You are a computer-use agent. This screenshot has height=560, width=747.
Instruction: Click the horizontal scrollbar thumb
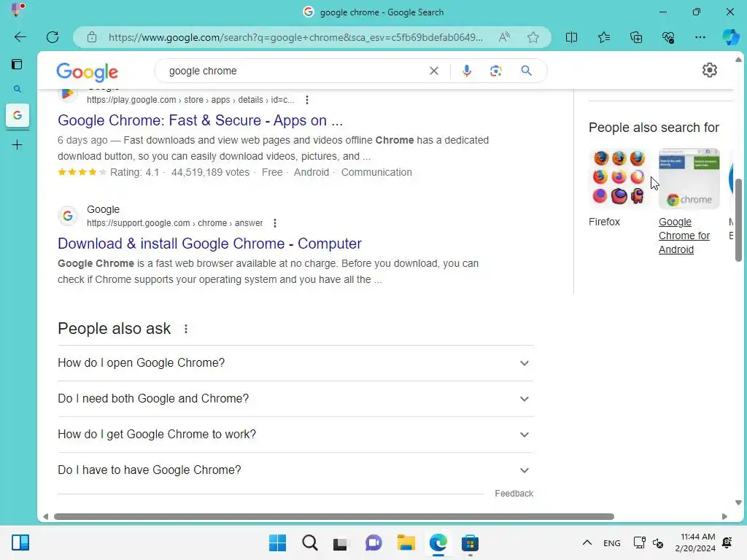pos(333,517)
